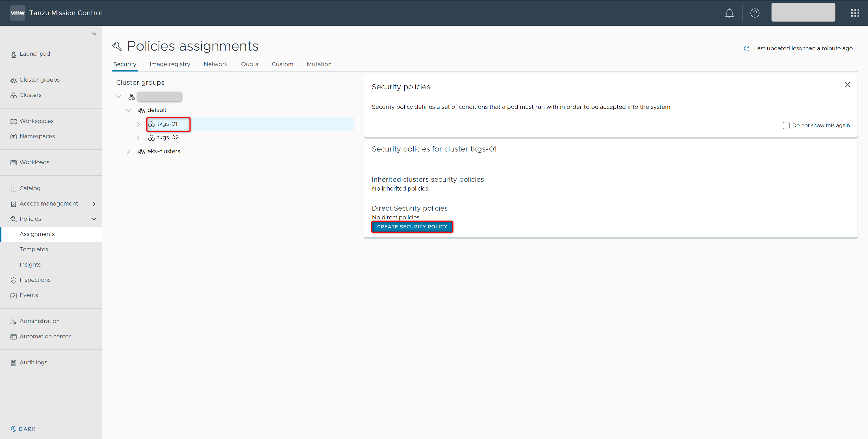This screenshot has width=868, height=439.
Task: Check Do not show this again
Action: 786,126
